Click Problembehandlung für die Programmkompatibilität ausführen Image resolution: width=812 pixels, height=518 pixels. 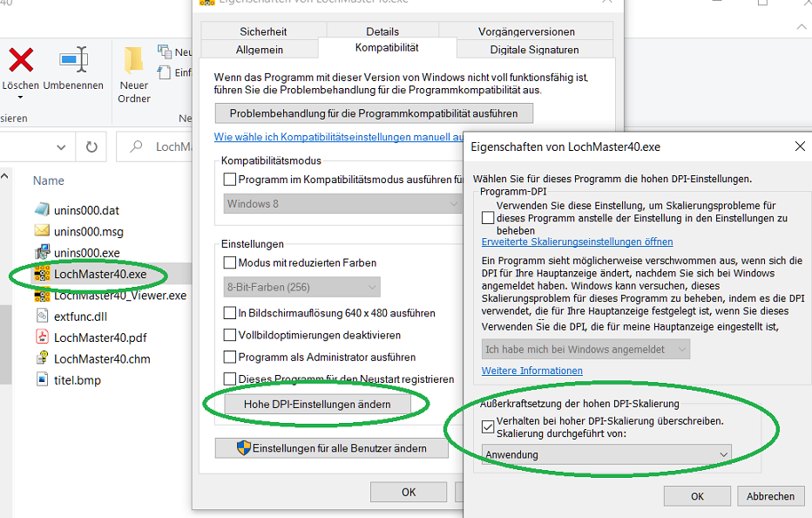pos(374,113)
